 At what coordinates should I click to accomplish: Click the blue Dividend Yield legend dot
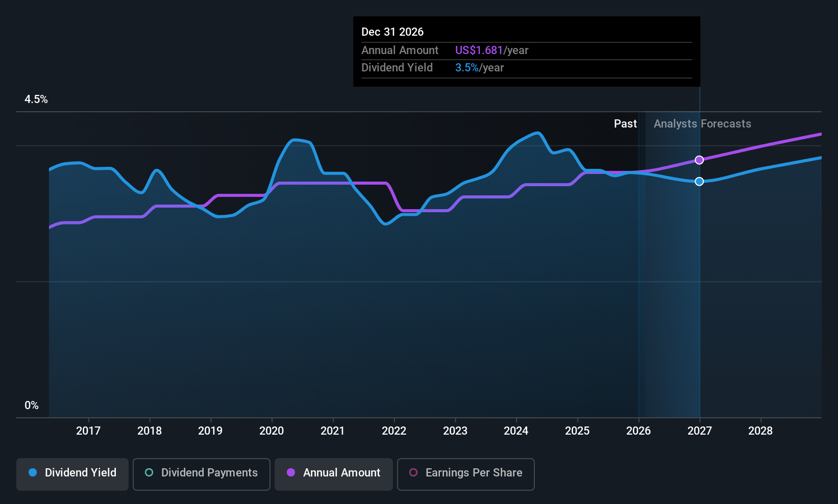(x=33, y=472)
